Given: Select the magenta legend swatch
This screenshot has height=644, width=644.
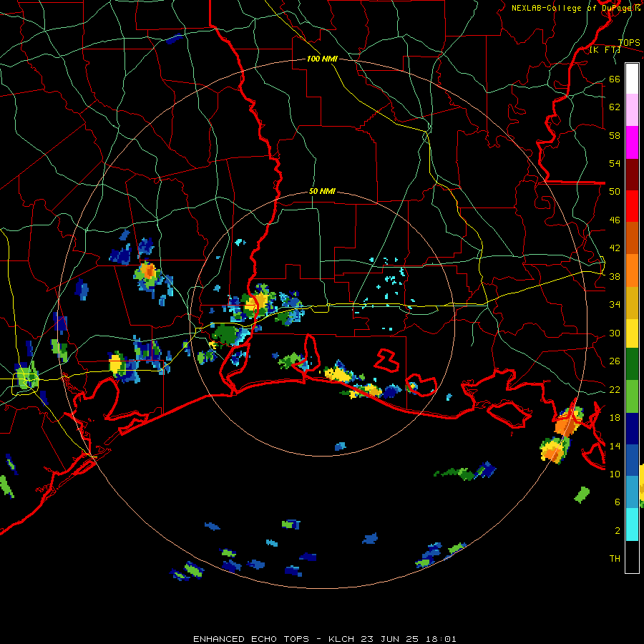Looking at the screenshot, I should pyautogui.click(x=632, y=142).
